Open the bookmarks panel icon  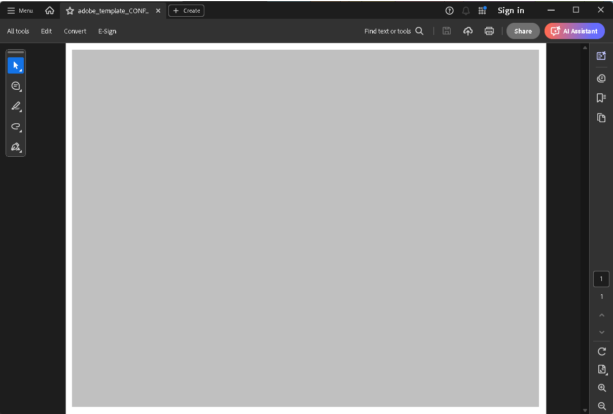tap(601, 97)
